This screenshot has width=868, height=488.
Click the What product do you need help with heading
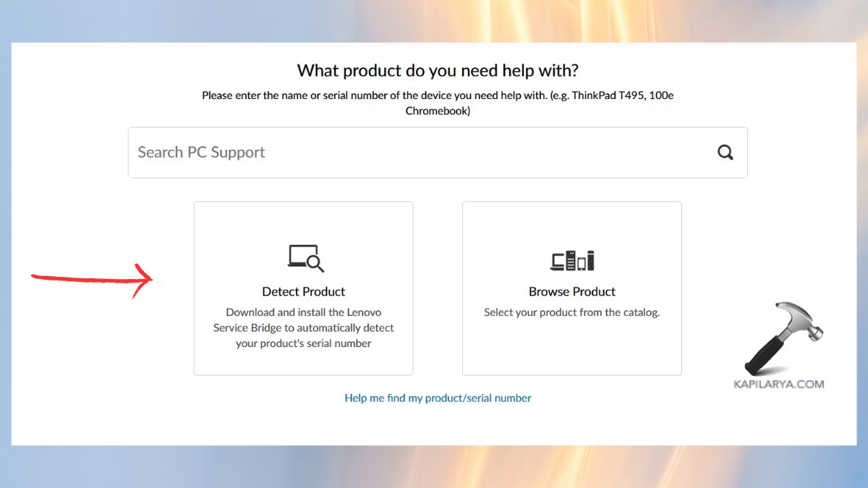tap(438, 70)
